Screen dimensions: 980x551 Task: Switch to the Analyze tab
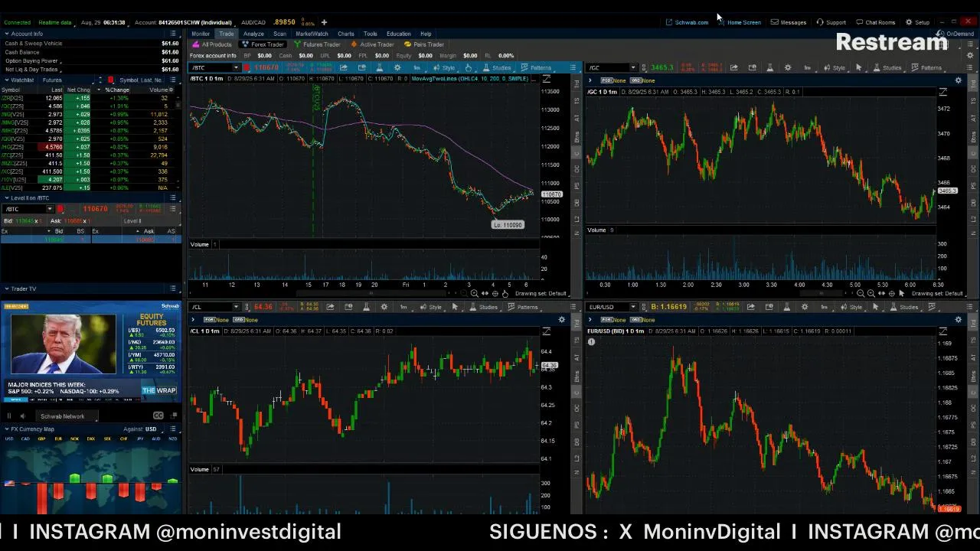click(x=253, y=34)
